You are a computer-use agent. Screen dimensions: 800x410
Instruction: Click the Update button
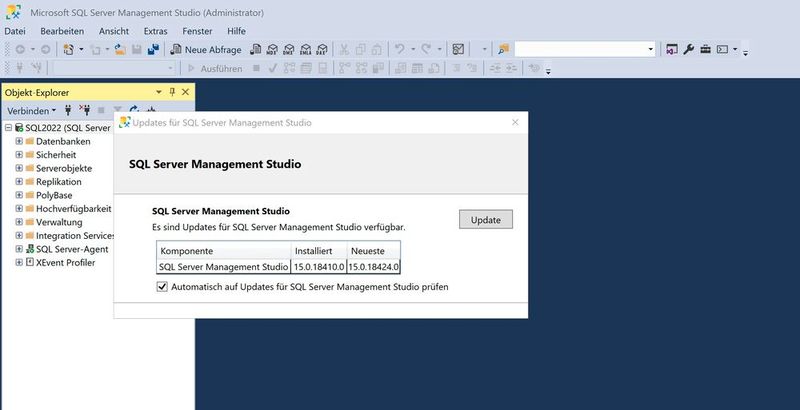point(486,220)
